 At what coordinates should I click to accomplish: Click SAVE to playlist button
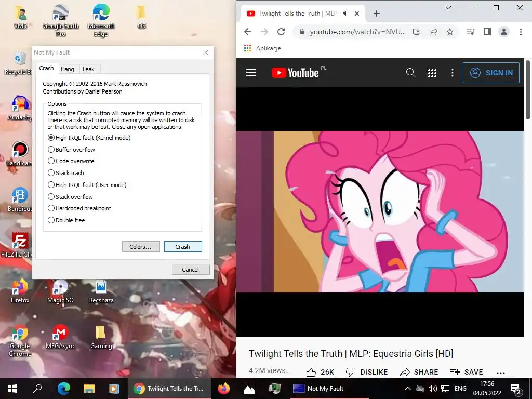coord(466,372)
